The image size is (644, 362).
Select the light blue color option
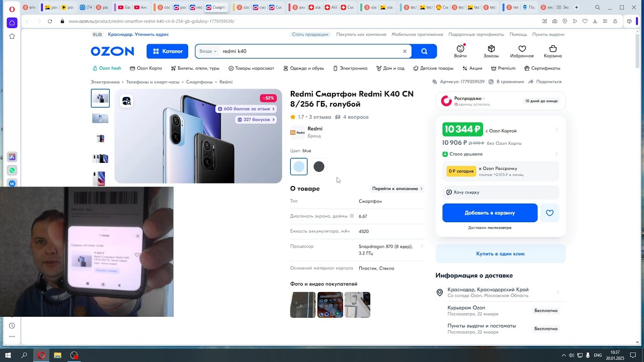click(299, 166)
